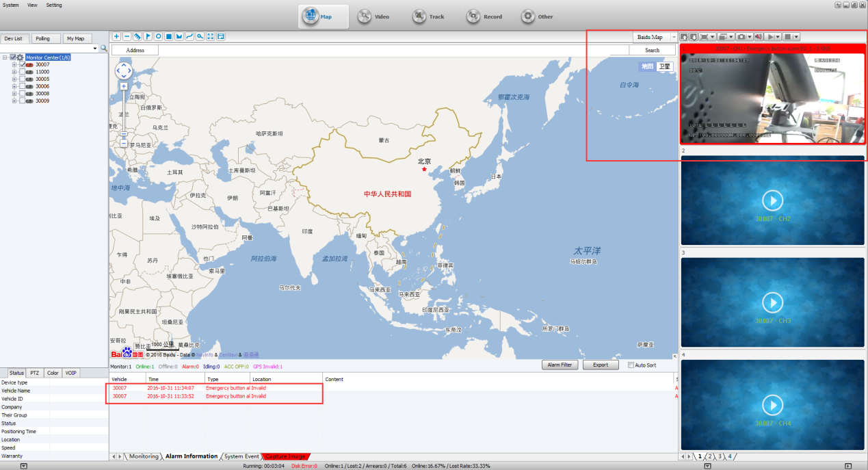Image resolution: width=868 pixels, height=470 pixels.
Task: Open the System menu
Action: click(x=11, y=5)
